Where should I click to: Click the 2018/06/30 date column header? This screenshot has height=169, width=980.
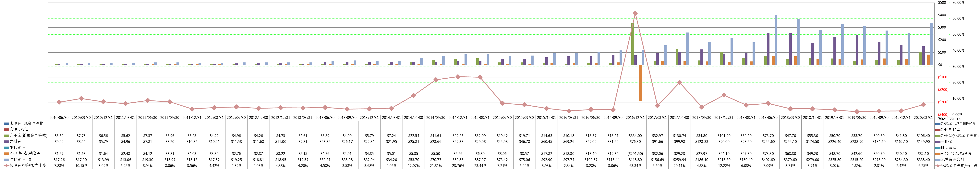(768, 118)
